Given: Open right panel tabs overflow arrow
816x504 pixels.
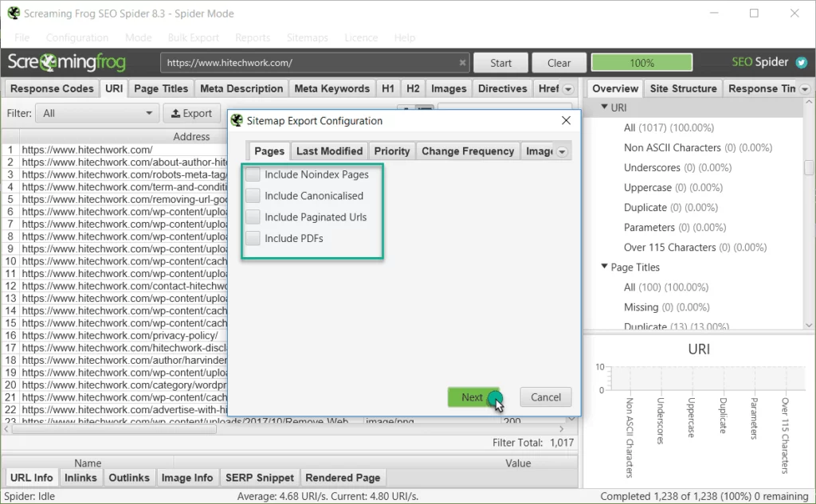Looking at the screenshot, I should tap(805, 89).
